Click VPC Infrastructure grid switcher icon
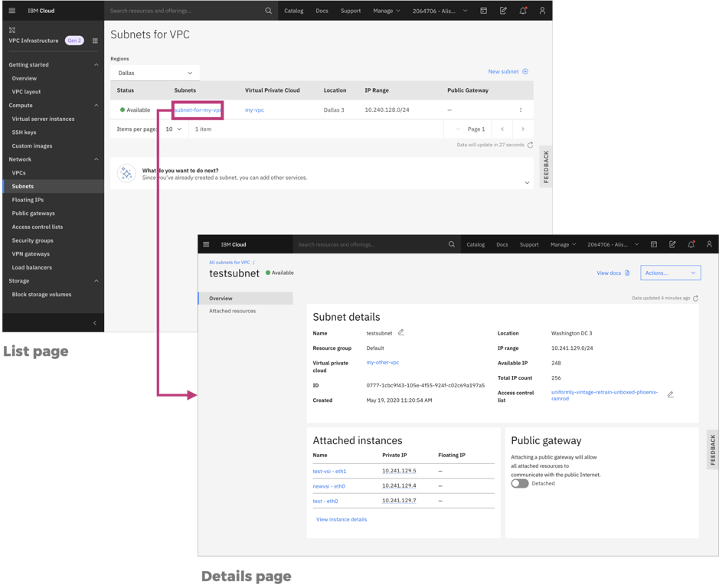 [95, 41]
